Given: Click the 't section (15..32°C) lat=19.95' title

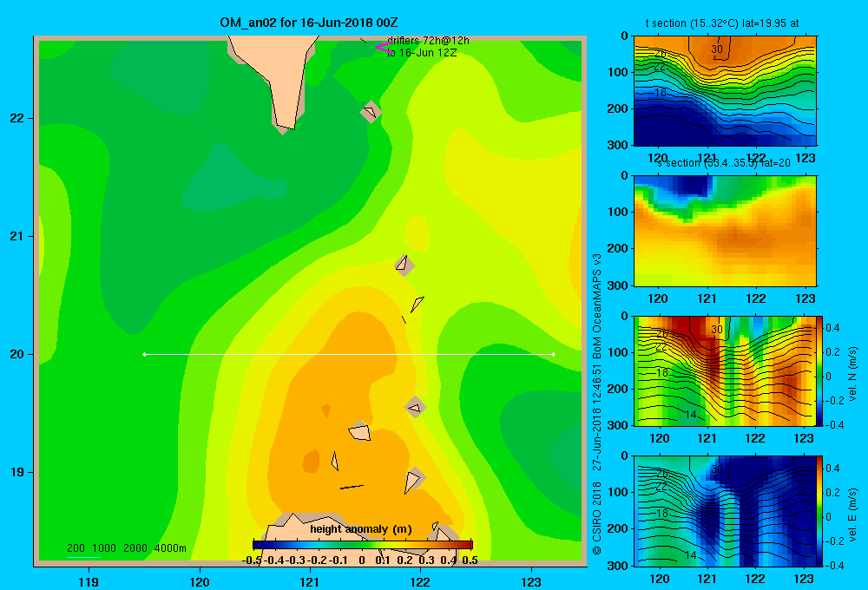Looking at the screenshot, I should 722,23.
